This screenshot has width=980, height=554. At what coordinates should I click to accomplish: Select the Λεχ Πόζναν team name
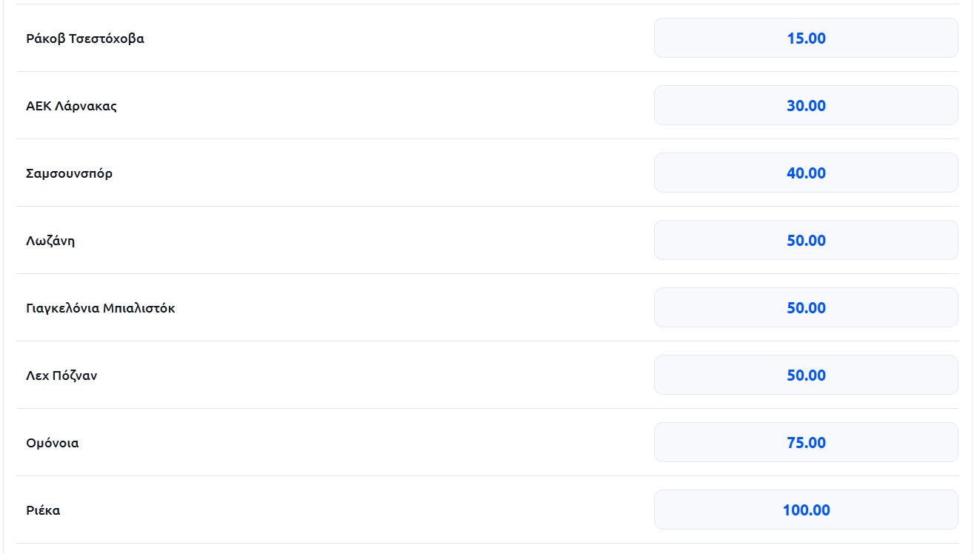click(x=61, y=376)
